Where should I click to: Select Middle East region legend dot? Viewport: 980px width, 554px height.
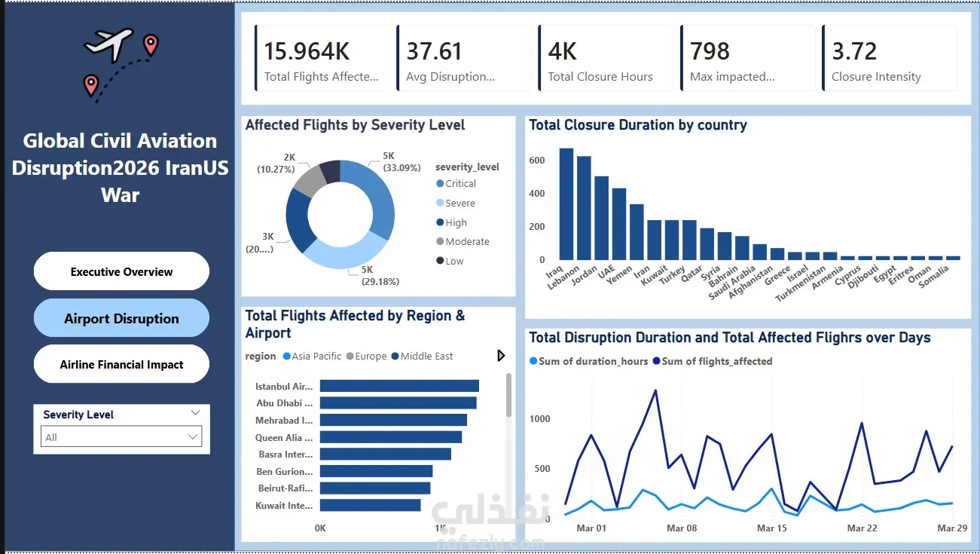pyautogui.click(x=395, y=357)
